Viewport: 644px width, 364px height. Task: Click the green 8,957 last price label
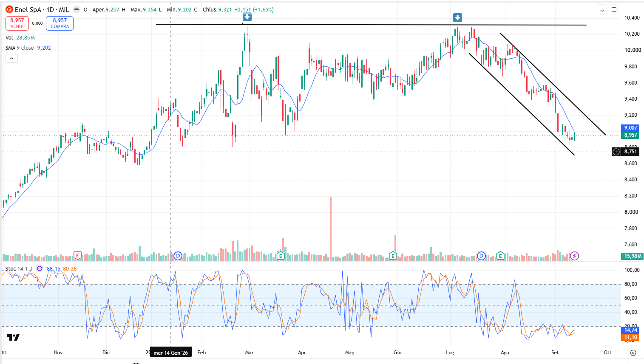(630, 135)
